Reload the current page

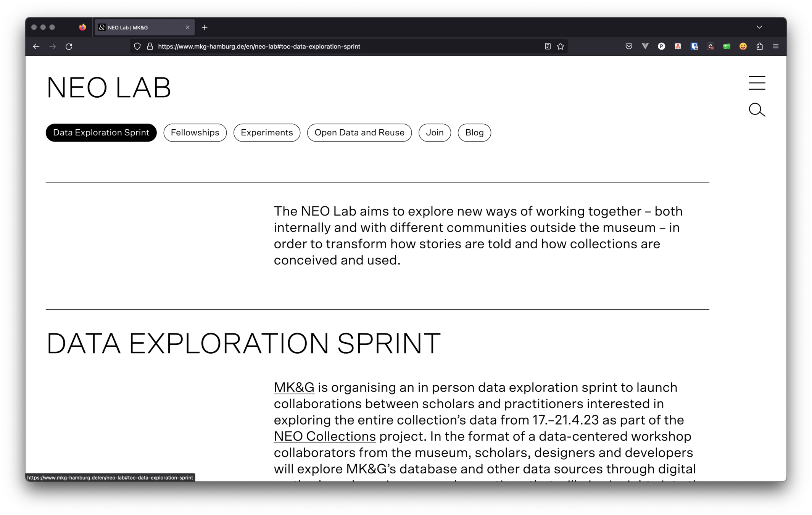69,46
